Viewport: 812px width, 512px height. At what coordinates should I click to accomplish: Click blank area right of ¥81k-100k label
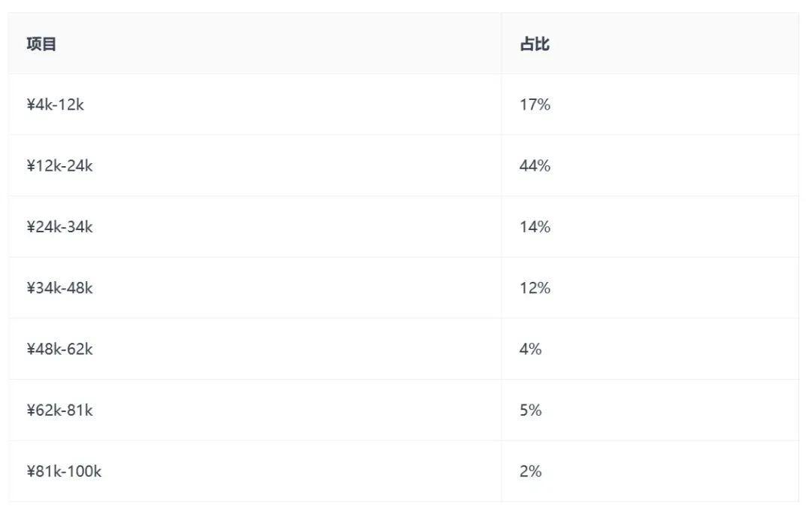pos(300,471)
